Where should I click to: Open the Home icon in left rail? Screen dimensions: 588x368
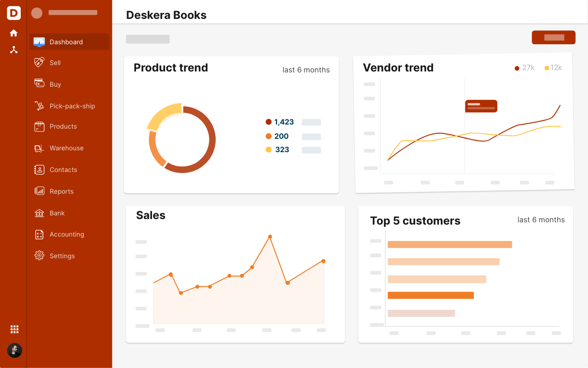click(x=14, y=33)
